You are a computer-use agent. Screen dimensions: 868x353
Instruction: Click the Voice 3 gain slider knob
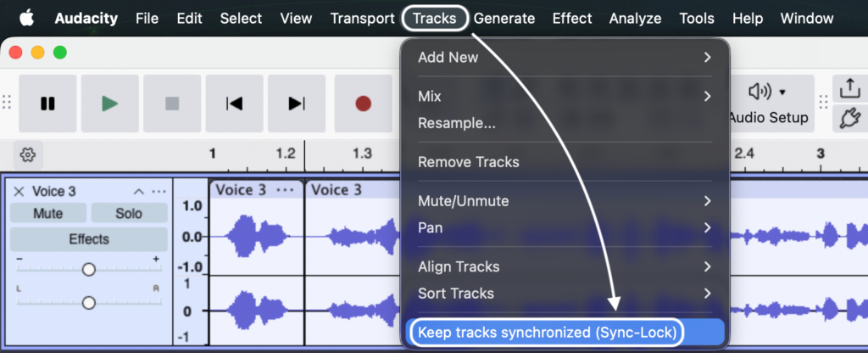(88, 270)
